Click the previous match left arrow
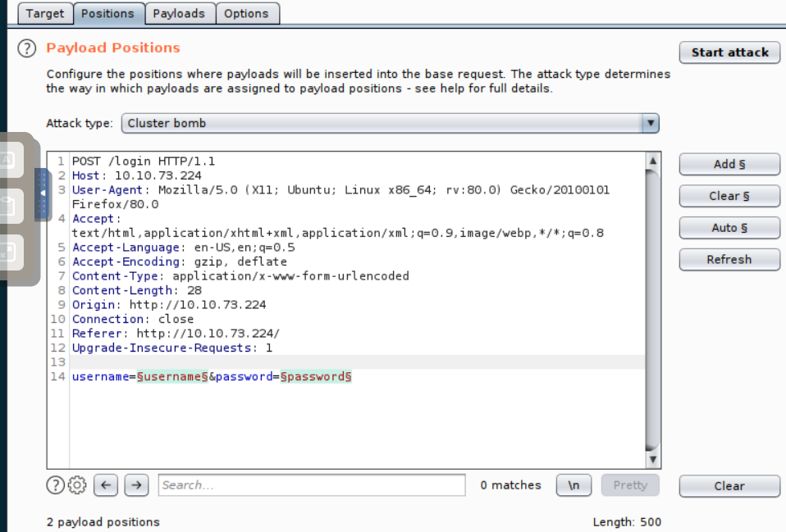The height and width of the screenshot is (532, 786). 105,485
